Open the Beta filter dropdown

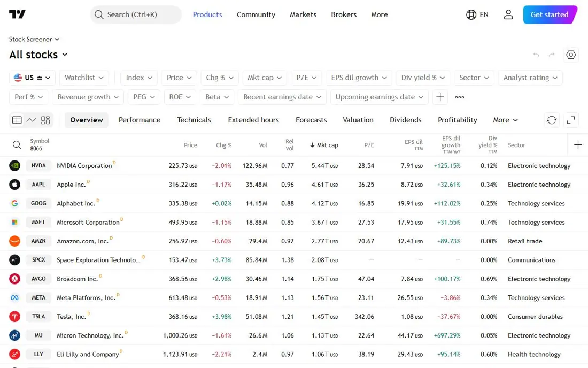click(x=216, y=97)
